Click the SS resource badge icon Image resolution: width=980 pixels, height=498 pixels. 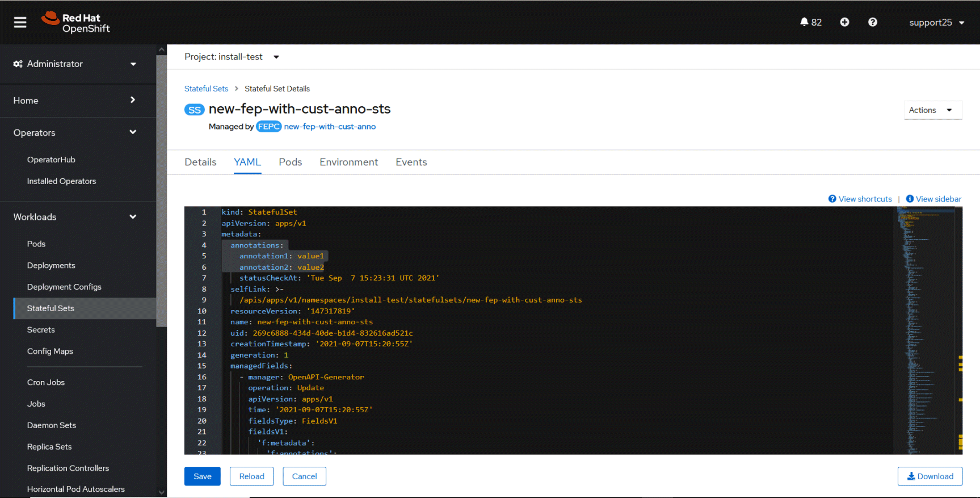click(195, 110)
